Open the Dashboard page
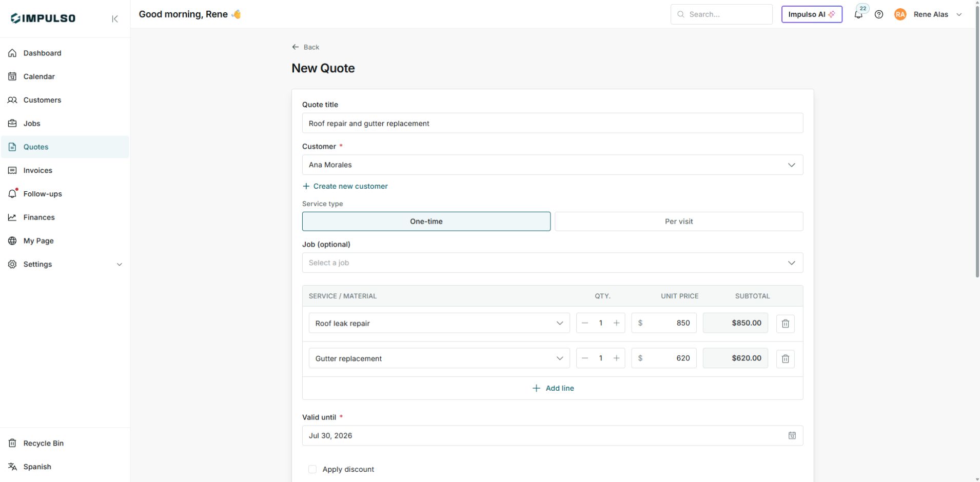This screenshot has height=482, width=980. 65,53
